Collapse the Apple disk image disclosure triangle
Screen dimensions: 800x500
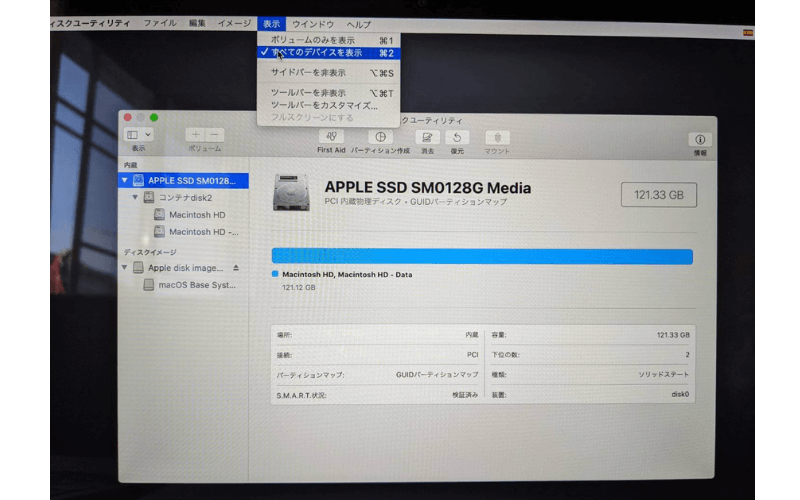coord(124,267)
